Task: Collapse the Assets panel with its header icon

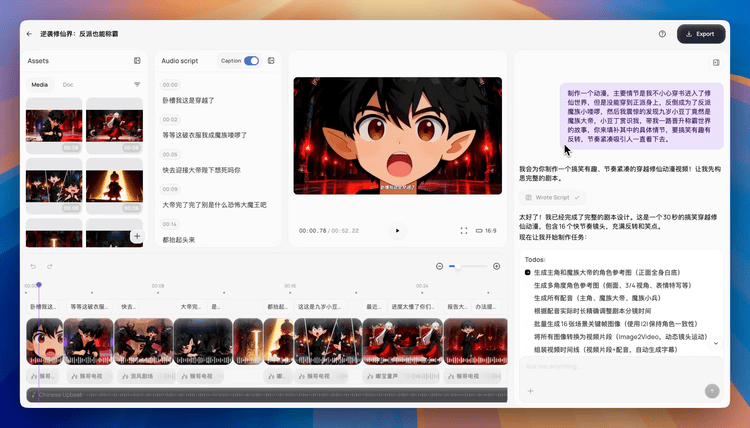Action: point(137,61)
